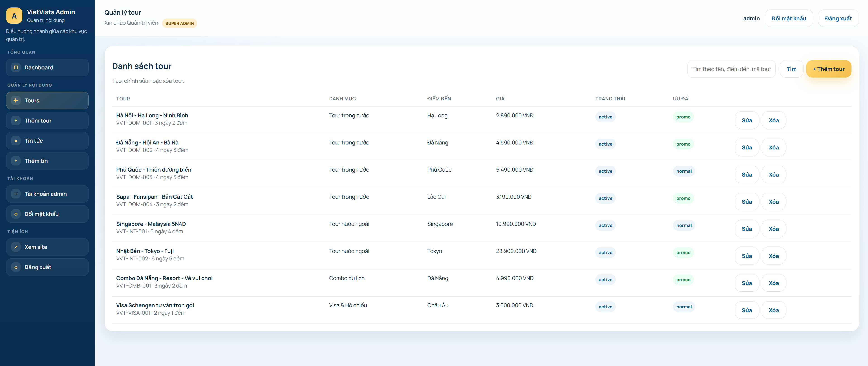Click price 3.500.000 VNĐ

(514, 305)
